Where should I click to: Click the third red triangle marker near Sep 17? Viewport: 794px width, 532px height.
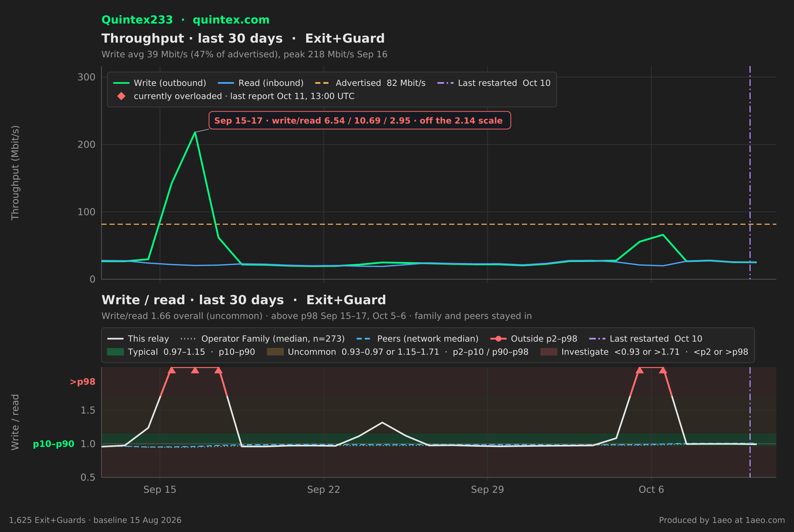tap(218, 370)
